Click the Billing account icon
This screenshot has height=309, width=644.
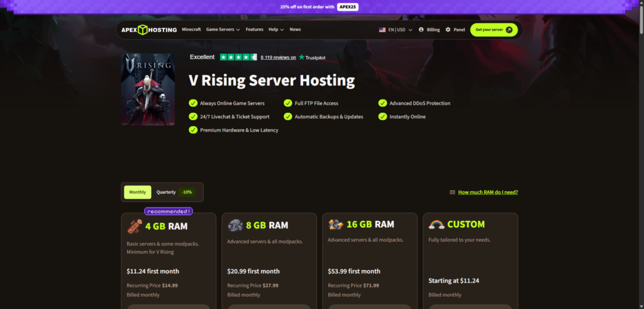click(x=421, y=30)
